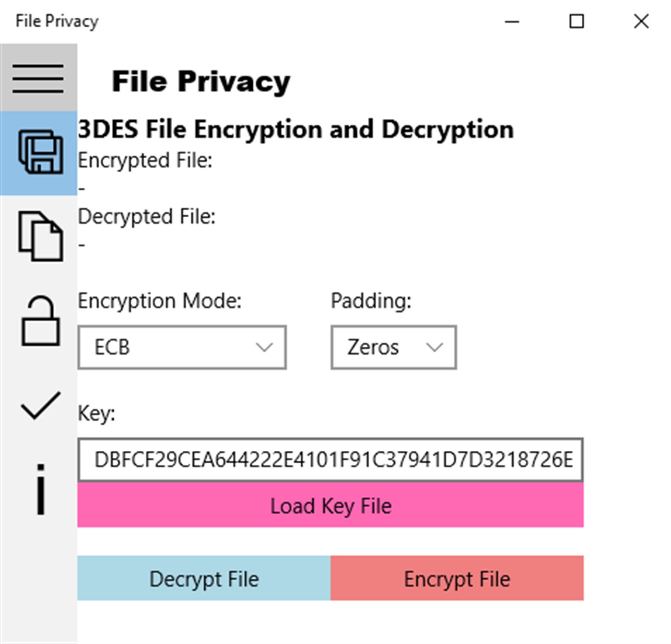Viewport: 671px width, 644px height.
Task: Click the Encrypt File button
Action: (457, 578)
